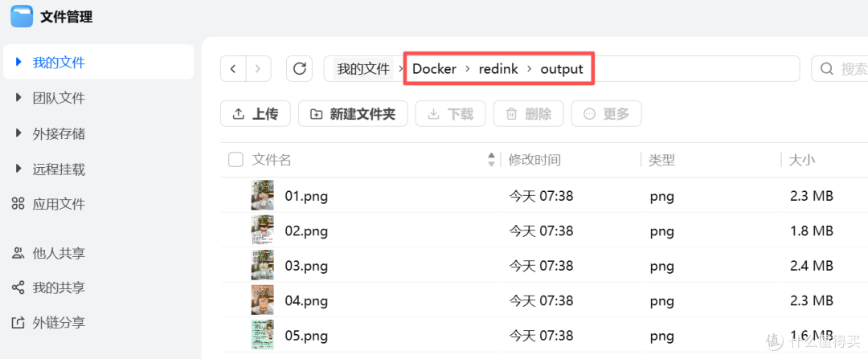The height and width of the screenshot is (359, 868).
Task: Expand the 团队文件 tree arrow
Action: point(18,98)
